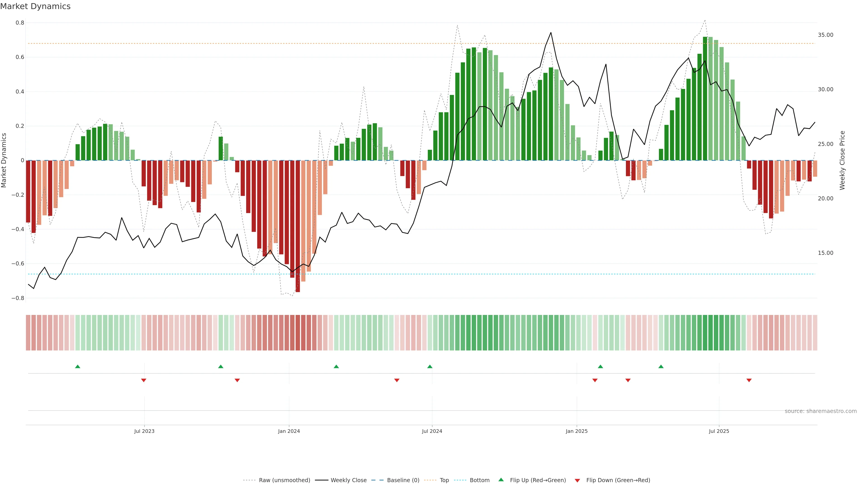Click the Jan 2025 axis label

(x=577, y=431)
